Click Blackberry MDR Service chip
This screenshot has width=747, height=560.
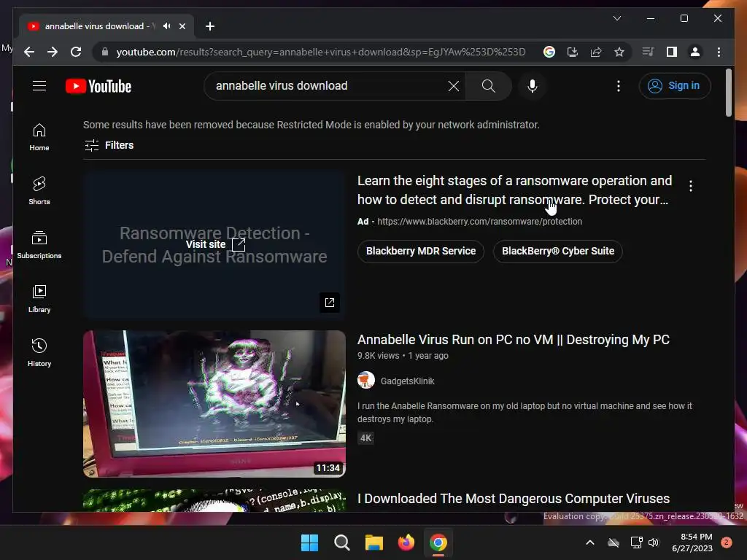pyautogui.click(x=421, y=251)
